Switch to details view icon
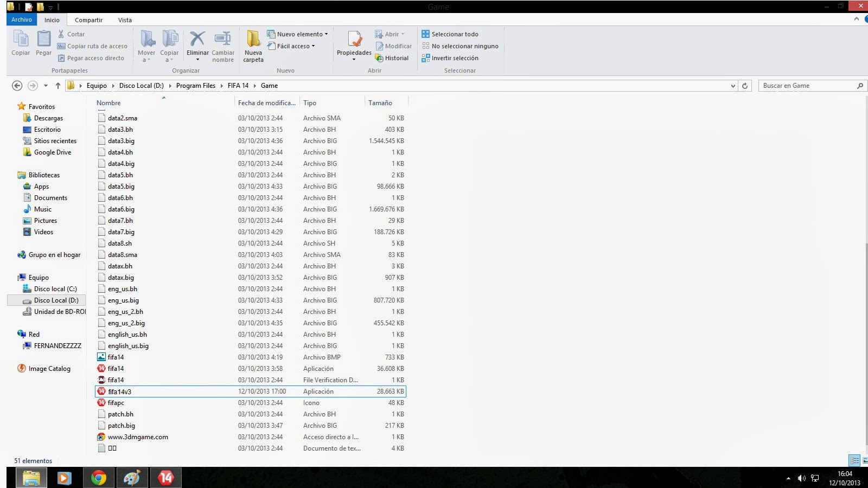Image resolution: width=868 pixels, height=488 pixels. coord(854,461)
